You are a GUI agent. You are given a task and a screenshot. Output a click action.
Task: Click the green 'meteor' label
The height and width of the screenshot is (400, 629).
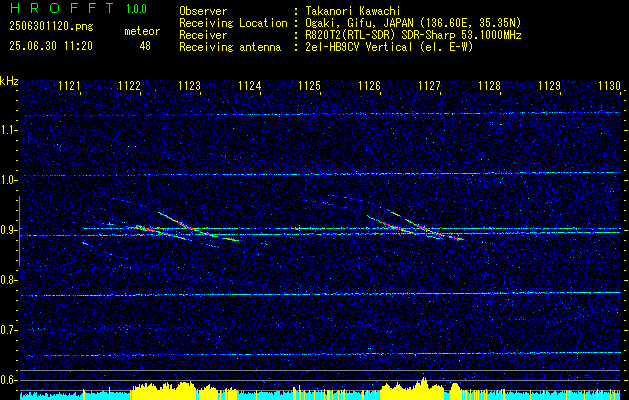click(142, 32)
